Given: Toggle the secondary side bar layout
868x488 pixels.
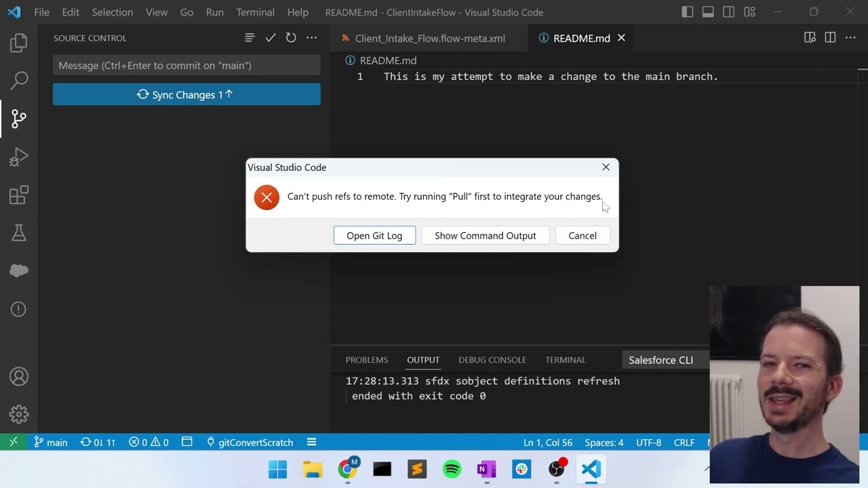Looking at the screenshot, I should click(729, 12).
